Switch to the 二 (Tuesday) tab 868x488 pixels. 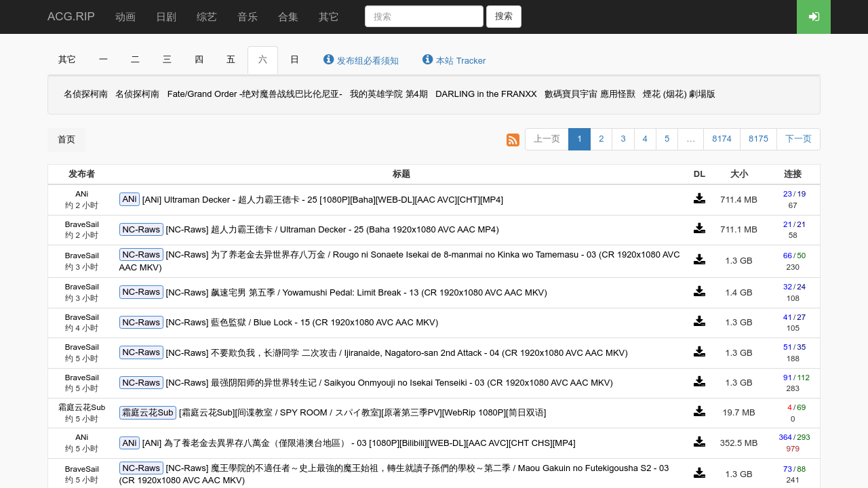coord(135,60)
